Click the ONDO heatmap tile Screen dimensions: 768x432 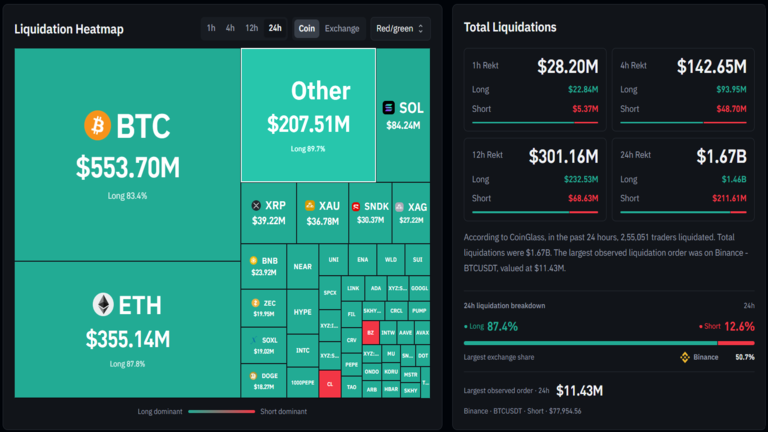coord(372,372)
